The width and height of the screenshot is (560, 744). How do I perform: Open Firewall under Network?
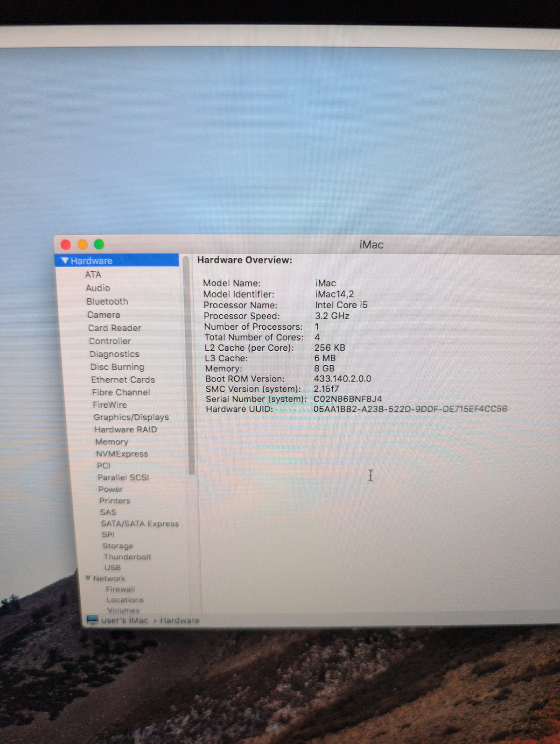(x=120, y=589)
